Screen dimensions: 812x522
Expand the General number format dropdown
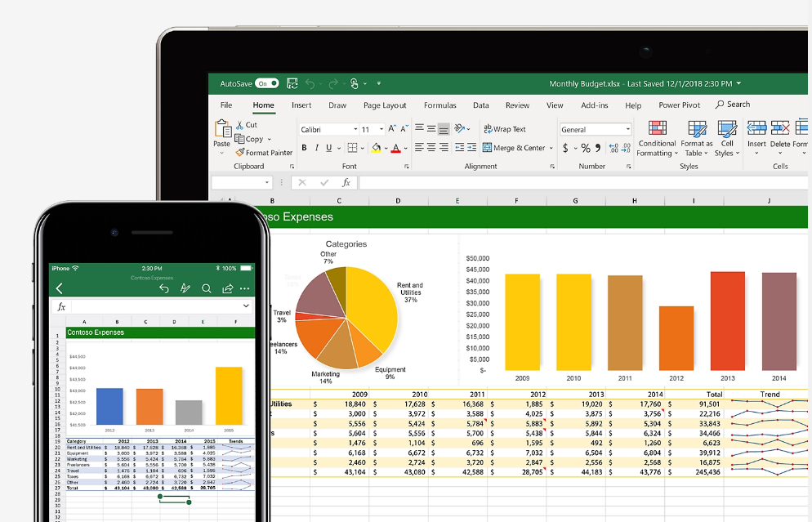click(x=596, y=129)
